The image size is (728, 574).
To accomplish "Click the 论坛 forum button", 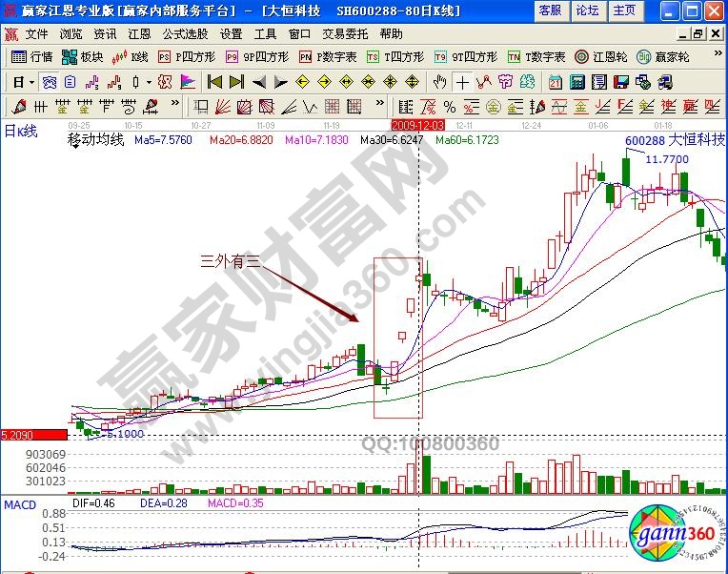I will tap(587, 10).
